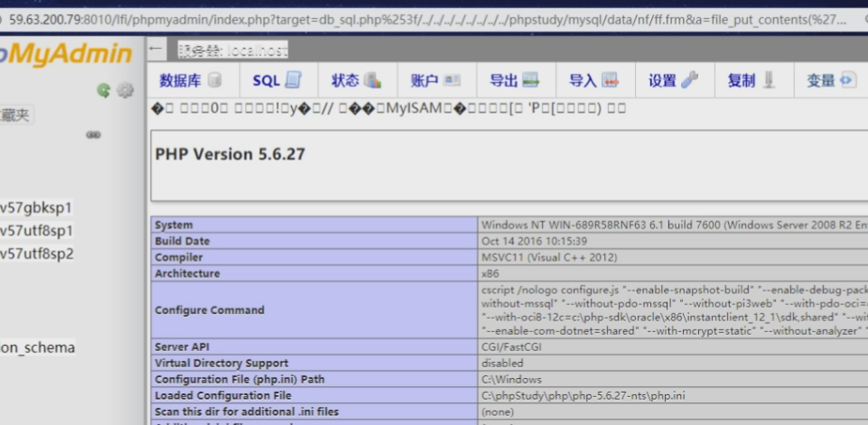Click the browser address bar URL
This screenshot has height=425, width=868.
(426, 20)
